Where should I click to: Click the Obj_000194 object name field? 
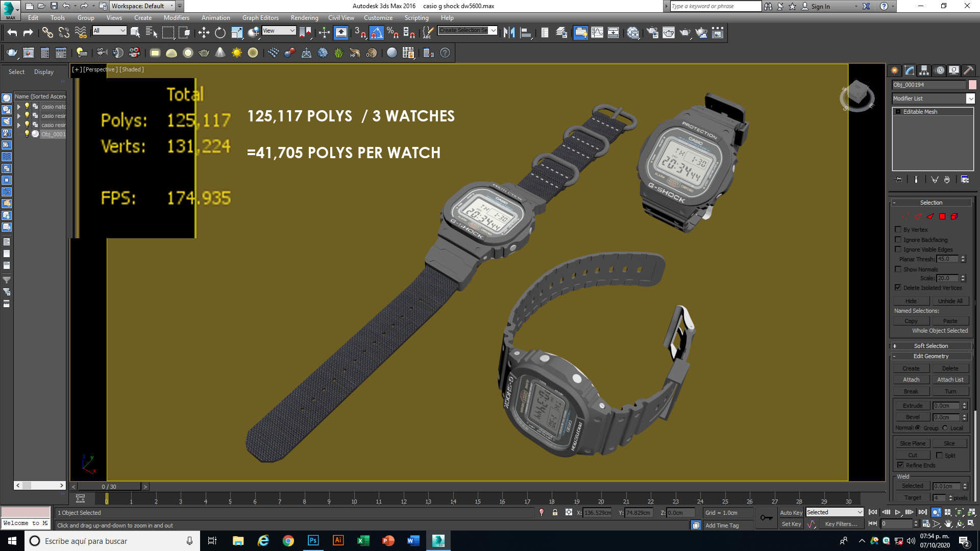[929, 85]
